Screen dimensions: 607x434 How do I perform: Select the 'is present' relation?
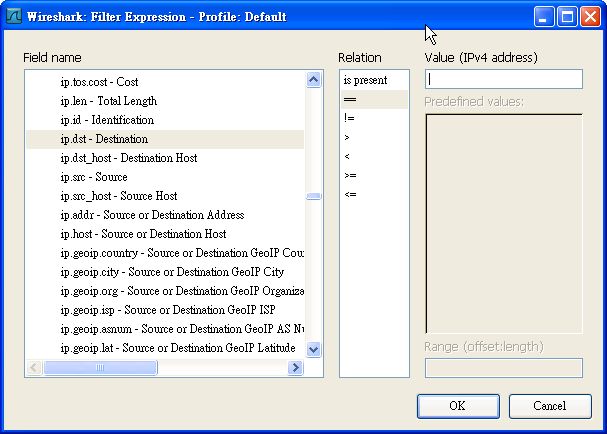click(x=374, y=80)
